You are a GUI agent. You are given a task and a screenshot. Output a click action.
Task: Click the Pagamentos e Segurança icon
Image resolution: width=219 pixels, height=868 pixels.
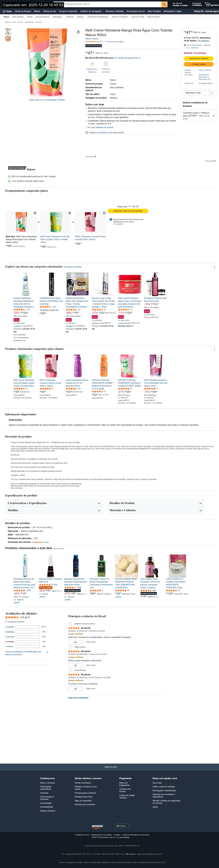click(92, 64)
